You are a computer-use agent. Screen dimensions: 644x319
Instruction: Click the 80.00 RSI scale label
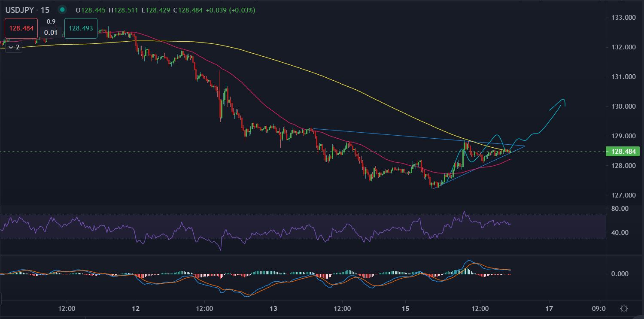pos(620,209)
